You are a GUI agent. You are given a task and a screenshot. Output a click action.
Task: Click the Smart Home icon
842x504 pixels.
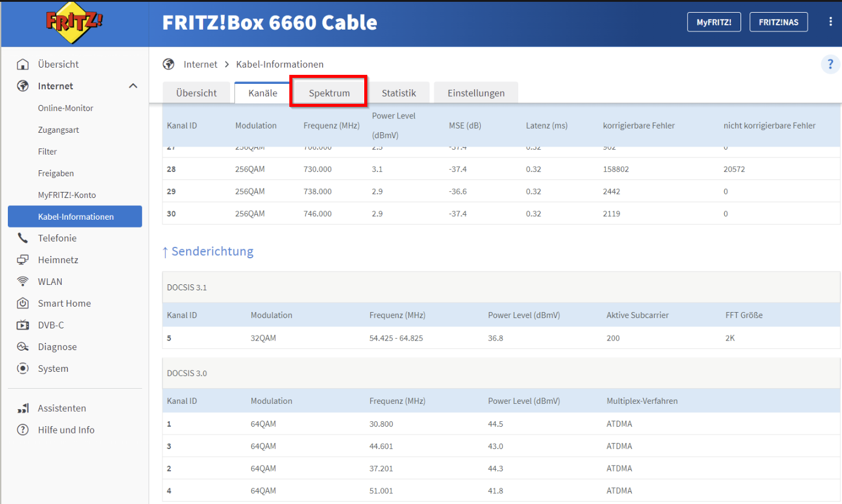23,303
